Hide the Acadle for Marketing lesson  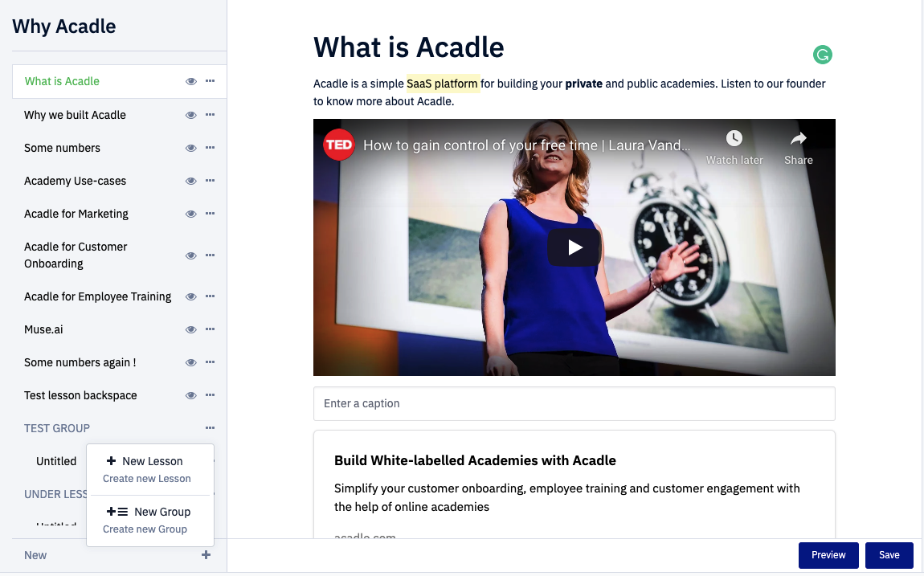[191, 214]
